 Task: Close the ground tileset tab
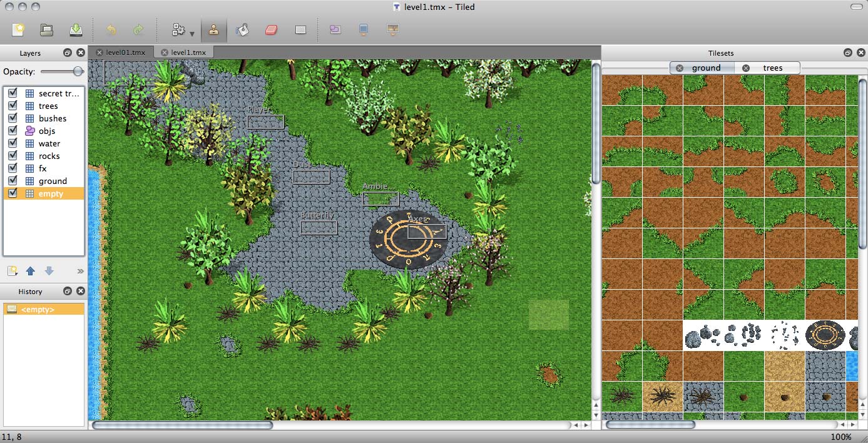pyautogui.click(x=679, y=68)
